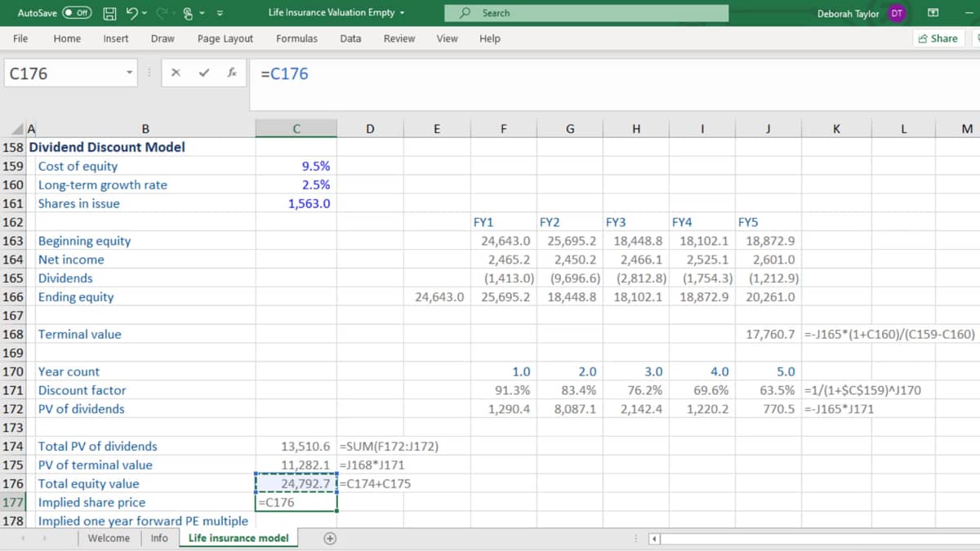Select Shares in issue value 1,563.0
Screen dimensions: 980x551
[x=296, y=203]
